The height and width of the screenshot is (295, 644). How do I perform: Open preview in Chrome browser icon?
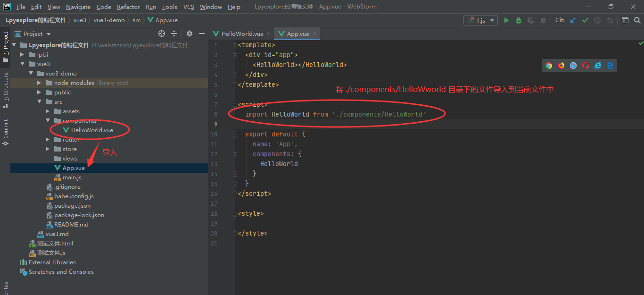click(549, 66)
